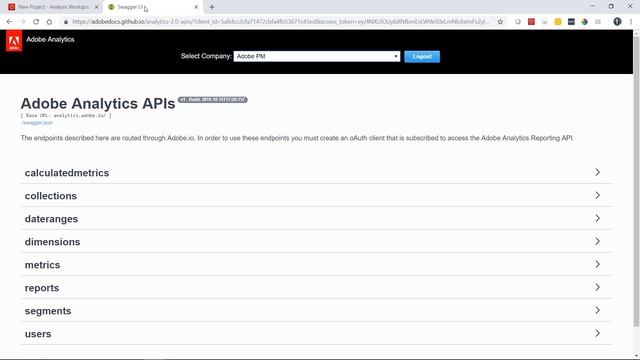Close the New Project Analysis Workspace tab
This screenshot has height=360, width=640.
tap(96, 7)
